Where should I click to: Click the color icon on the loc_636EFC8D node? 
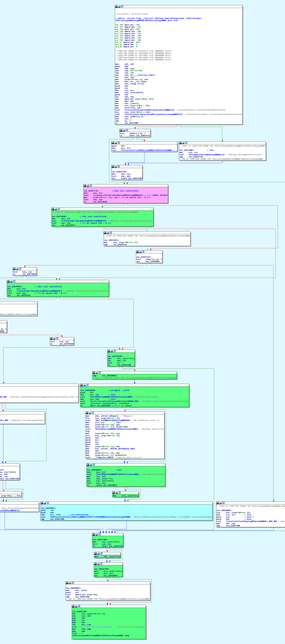point(94,534)
